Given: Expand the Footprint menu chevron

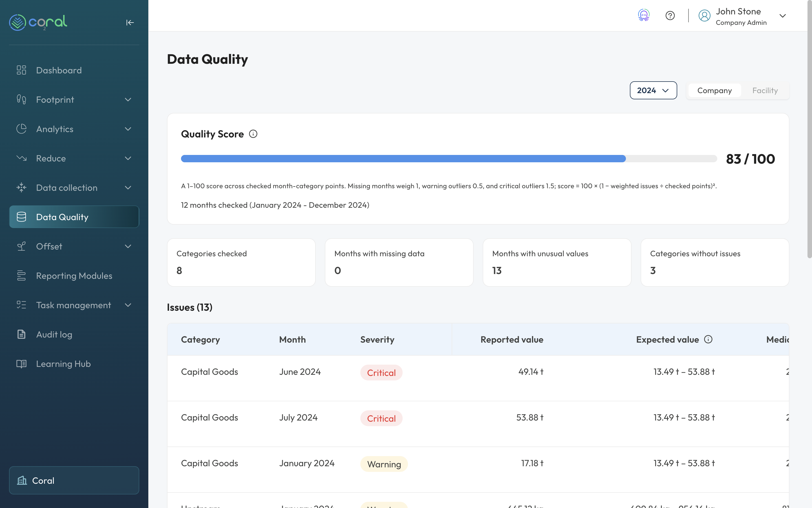Looking at the screenshot, I should point(128,99).
